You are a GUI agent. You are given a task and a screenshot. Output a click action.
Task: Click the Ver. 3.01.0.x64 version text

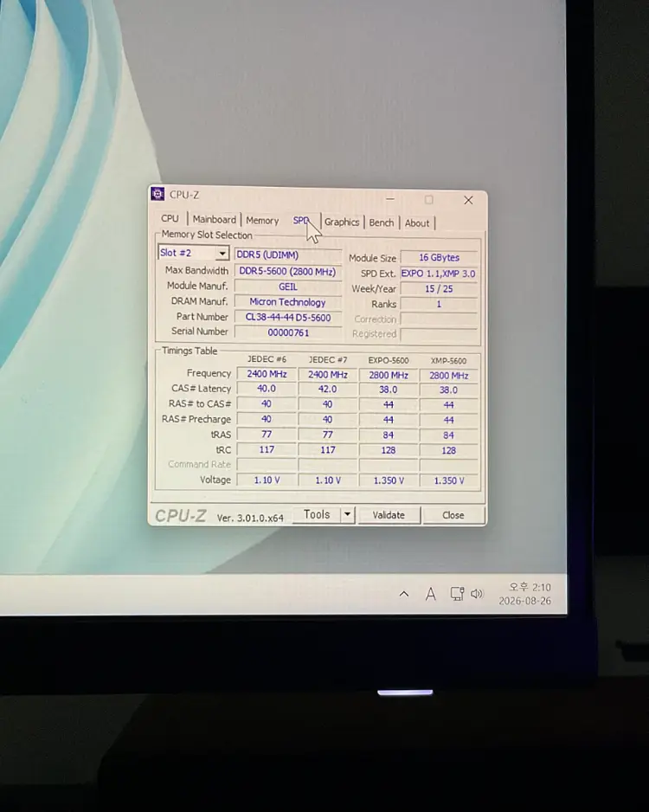250,518
